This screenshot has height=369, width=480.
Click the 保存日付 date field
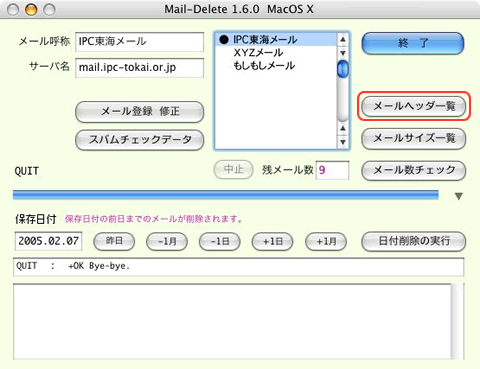coord(48,241)
